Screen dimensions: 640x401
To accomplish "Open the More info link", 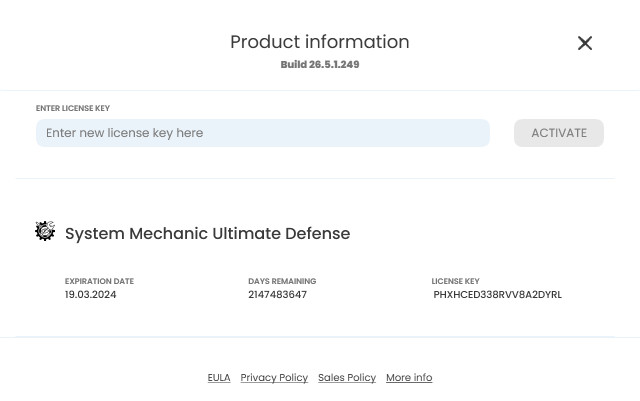I will pyautogui.click(x=409, y=378).
